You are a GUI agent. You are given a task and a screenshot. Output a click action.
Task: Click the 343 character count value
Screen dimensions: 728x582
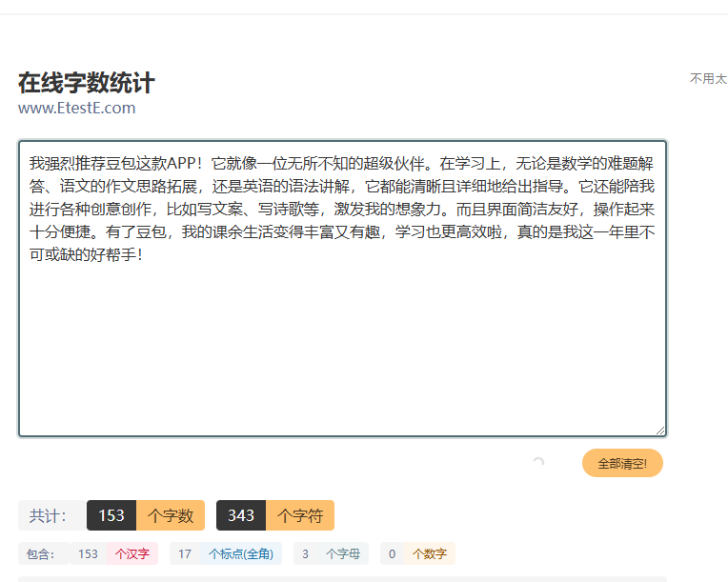click(241, 515)
